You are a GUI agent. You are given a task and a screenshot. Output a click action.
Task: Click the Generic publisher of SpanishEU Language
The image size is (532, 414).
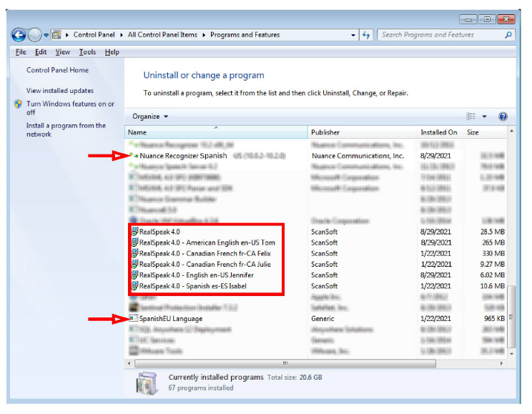point(322,319)
